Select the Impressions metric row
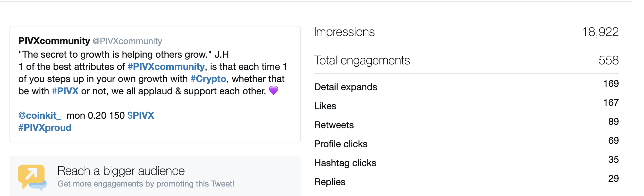 tap(466, 32)
